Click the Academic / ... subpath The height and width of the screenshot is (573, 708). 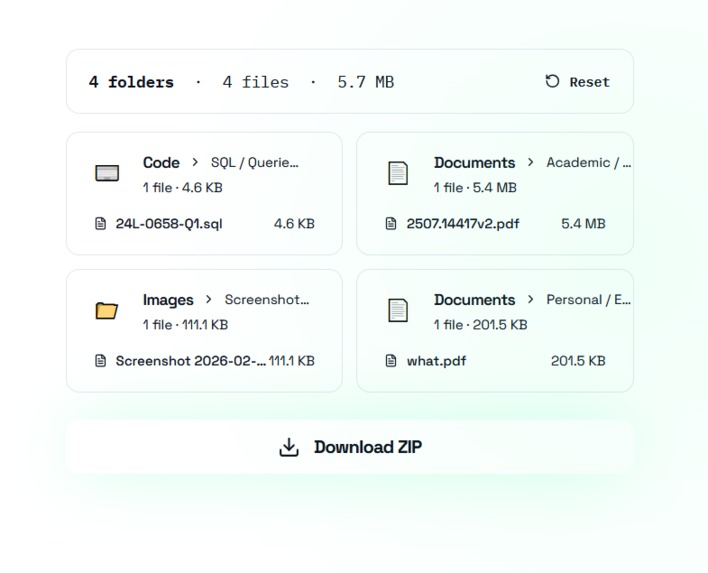pos(589,163)
